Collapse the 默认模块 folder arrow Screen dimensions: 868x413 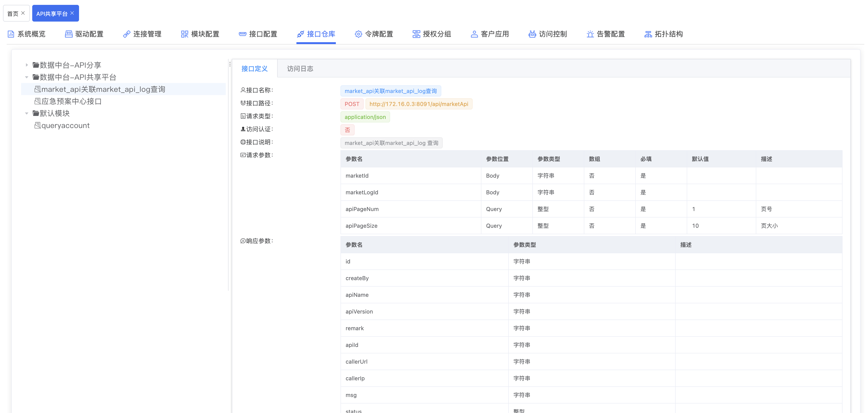27,113
